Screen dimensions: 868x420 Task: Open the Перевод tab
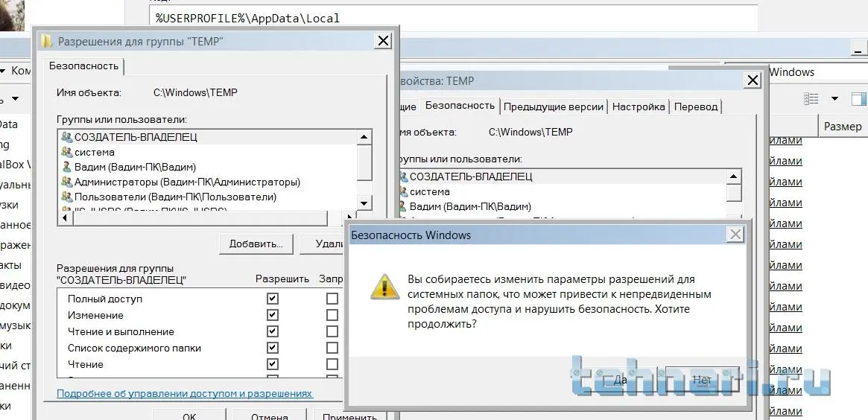click(696, 106)
